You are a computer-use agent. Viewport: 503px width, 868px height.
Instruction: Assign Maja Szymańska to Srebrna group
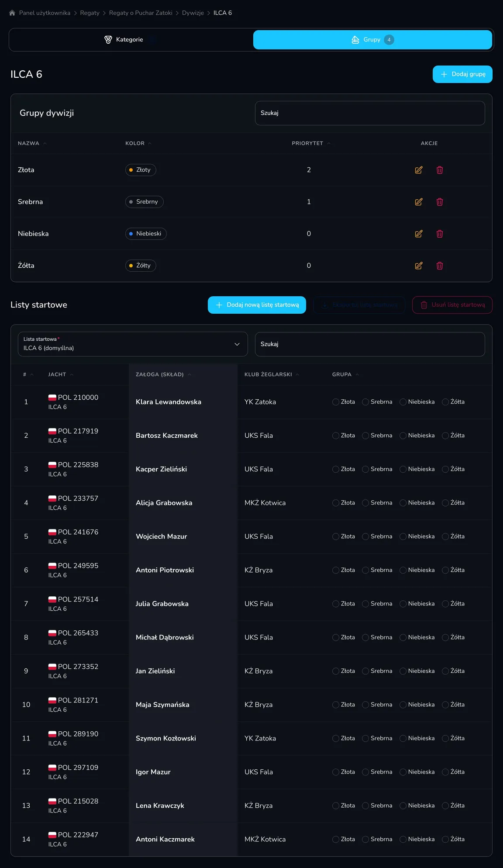coord(365,705)
